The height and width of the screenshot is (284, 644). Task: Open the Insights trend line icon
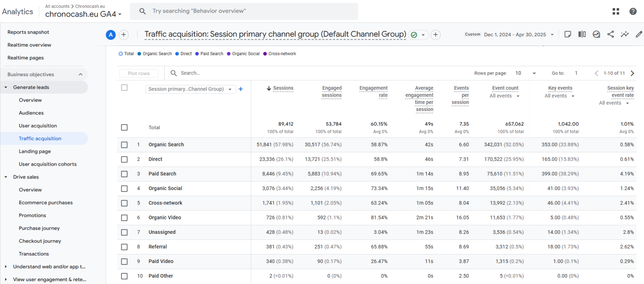click(624, 34)
